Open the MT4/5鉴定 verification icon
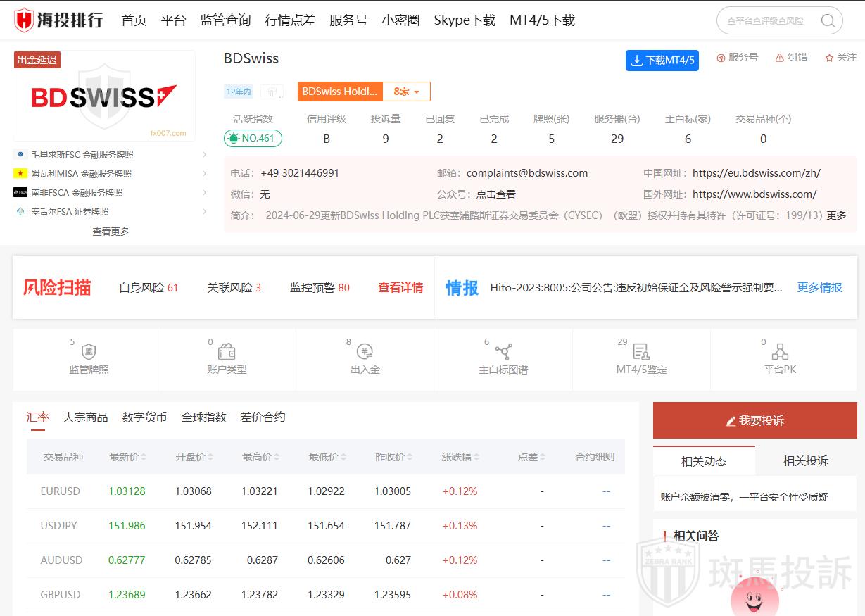This screenshot has width=865, height=616. (x=640, y=352)
